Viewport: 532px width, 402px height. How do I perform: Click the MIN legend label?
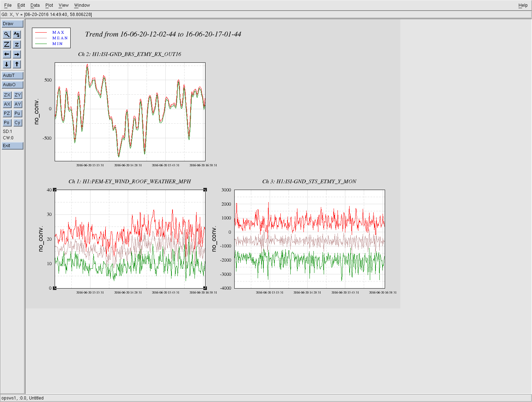[x=57, y=44]
